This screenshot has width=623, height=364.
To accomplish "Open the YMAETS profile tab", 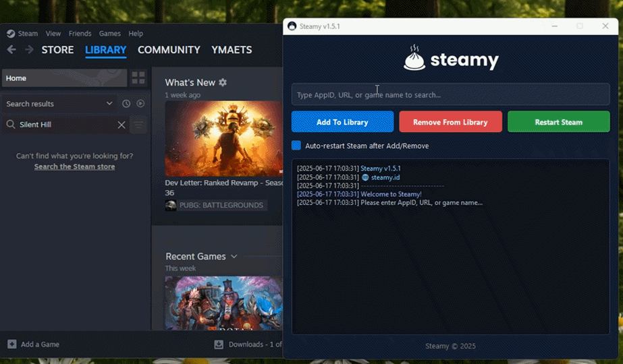I will click(232, 50).
